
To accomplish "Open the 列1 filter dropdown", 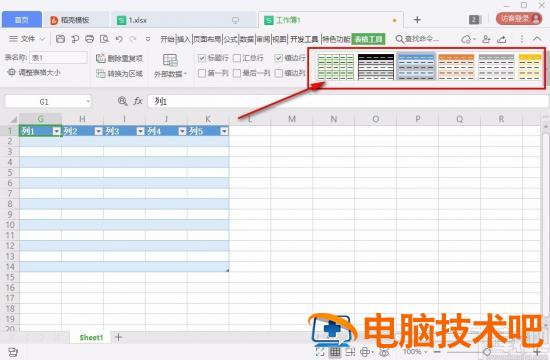I will coord(57,131).
